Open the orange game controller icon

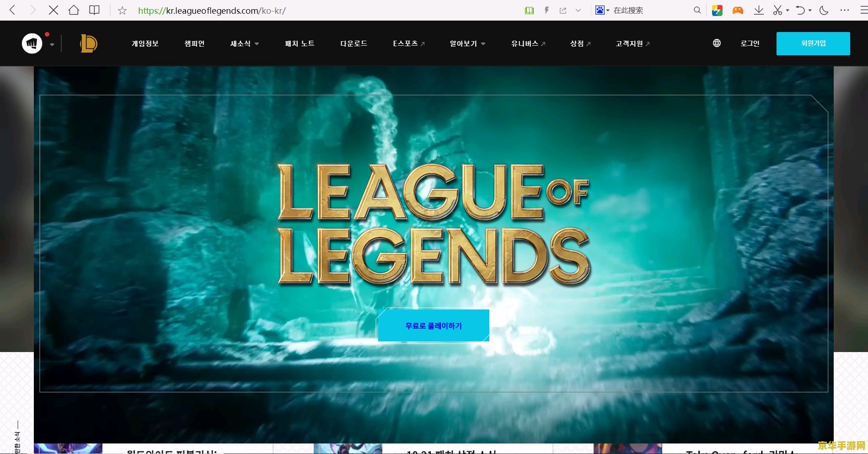738,11
